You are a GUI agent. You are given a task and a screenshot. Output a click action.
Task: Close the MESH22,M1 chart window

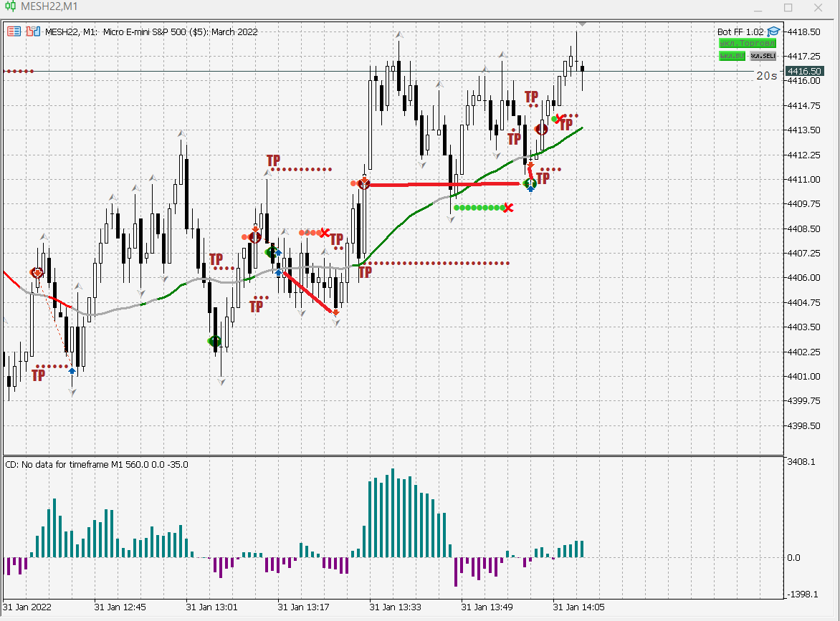pos(818,7)
